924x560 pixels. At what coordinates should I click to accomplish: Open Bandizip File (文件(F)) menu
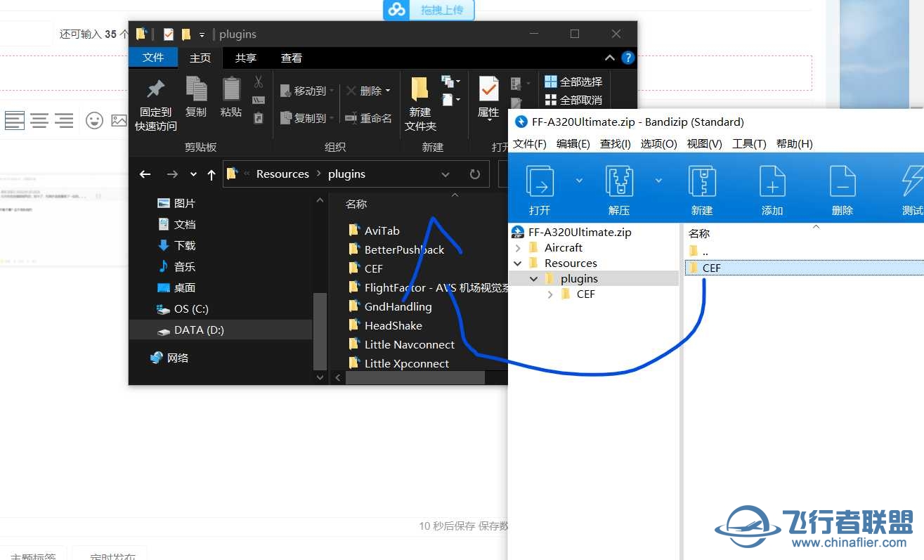(530, 143)
